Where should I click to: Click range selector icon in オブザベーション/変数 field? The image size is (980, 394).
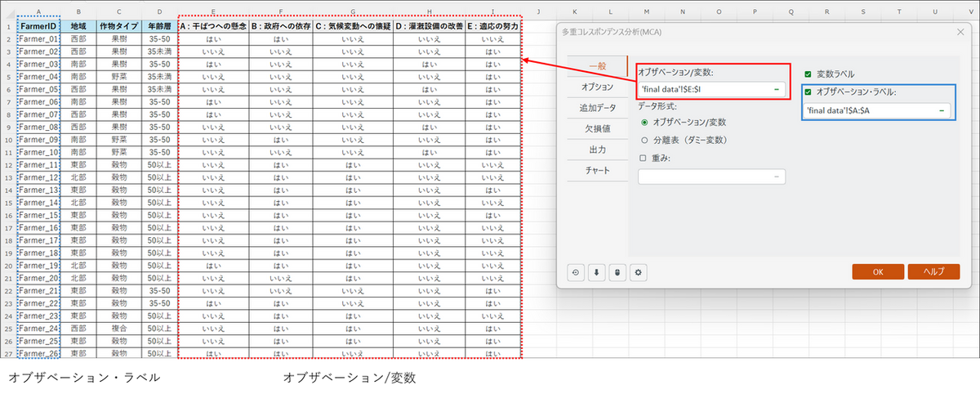tap(775, 89)
